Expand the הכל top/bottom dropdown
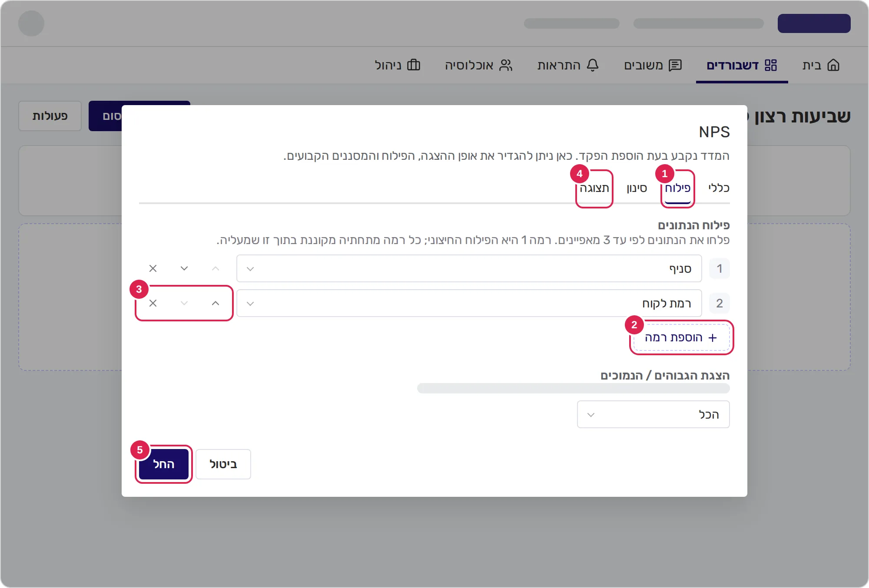Viewport: 869px width, 588px height. click(x=653, y=414)
